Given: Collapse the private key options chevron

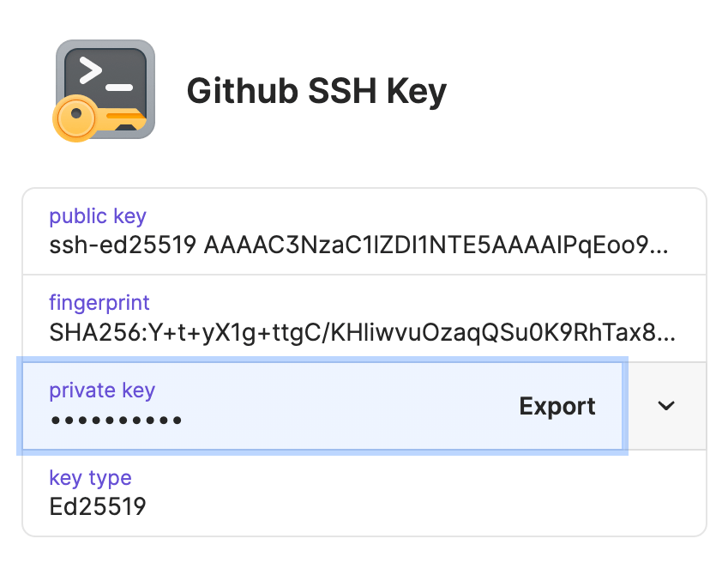Looking at the screenshot, I should pyautogui.click(x=666, y=406).
